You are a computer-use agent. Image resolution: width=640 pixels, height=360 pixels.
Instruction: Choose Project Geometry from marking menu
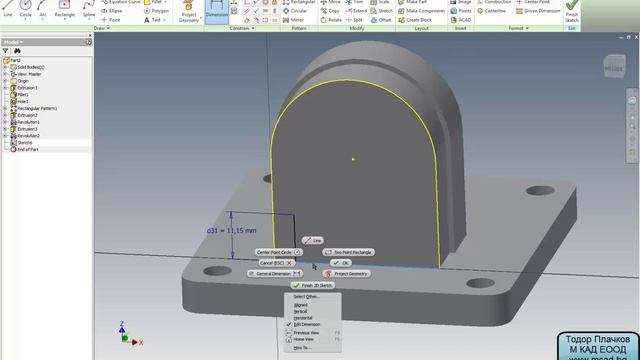pyautogui.click(x=347, y=273)
